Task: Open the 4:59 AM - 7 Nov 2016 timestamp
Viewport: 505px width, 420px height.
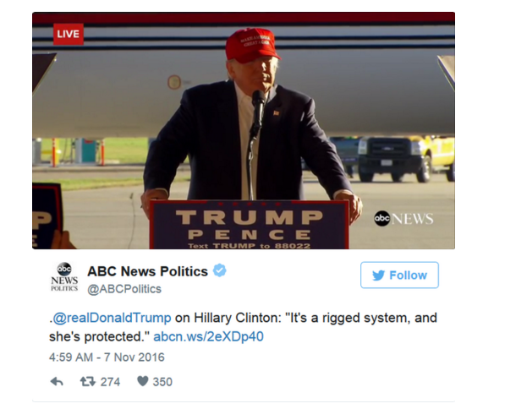Action: (107, 357)
